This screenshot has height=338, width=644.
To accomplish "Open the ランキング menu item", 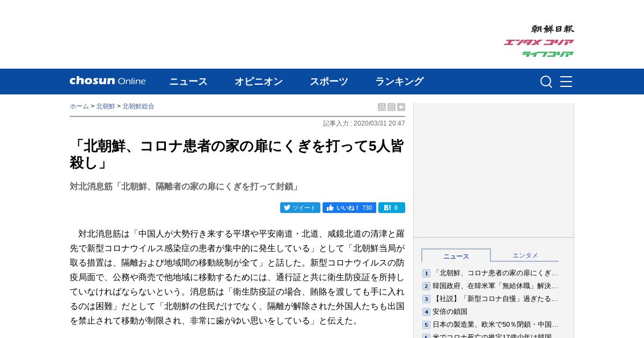I will click(x=399, y=82).
